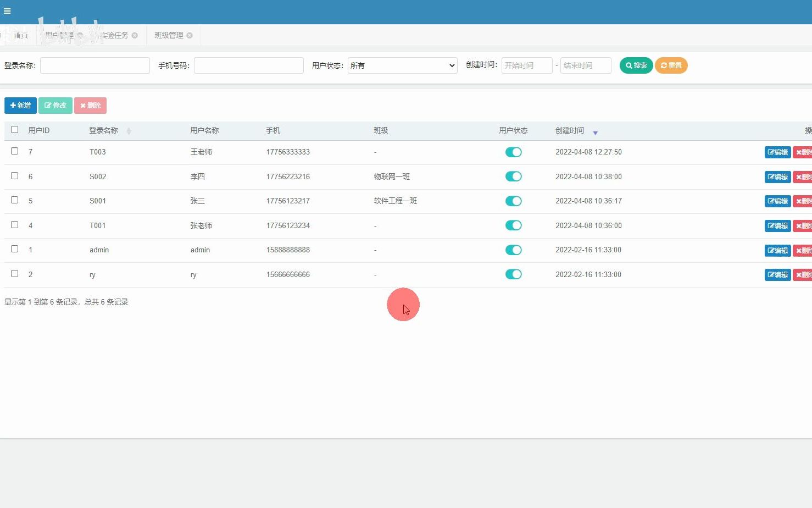The image size is (812, 508).
Task: Click red 删除 for row admin
Action: pyautogui.click(x=803, y=251)
